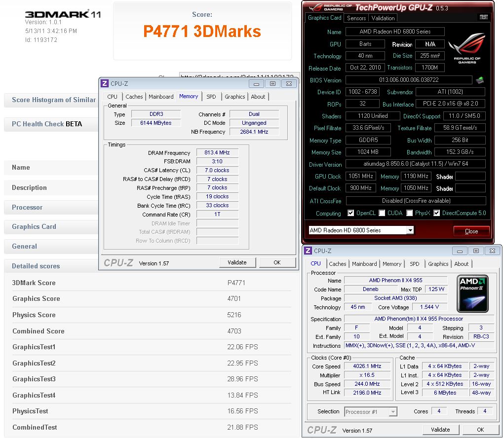Viewport: 504px width, 439px height.
Task: Open Graphics tab in CPU-Z Memory window
Action: point(234,97)
